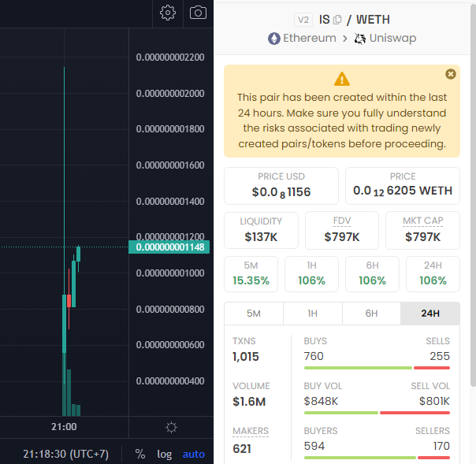Click the red candlestick on chart
Viewport: 476px width, 464px height.
pyautogui.click(x=69, y=300)
